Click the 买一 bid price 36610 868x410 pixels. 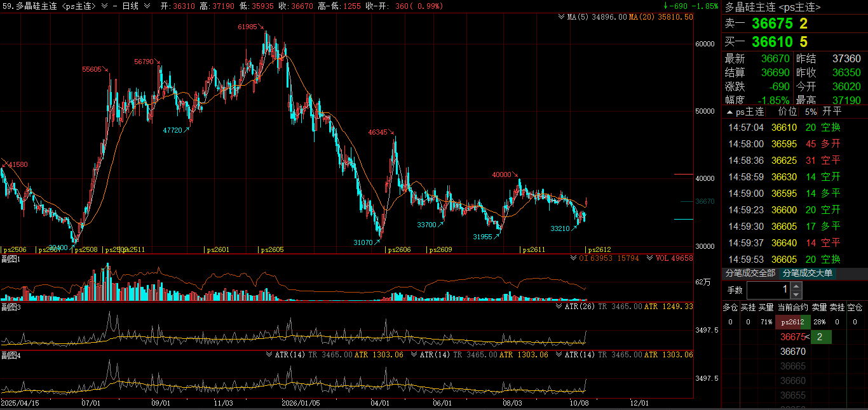(772, 42)
